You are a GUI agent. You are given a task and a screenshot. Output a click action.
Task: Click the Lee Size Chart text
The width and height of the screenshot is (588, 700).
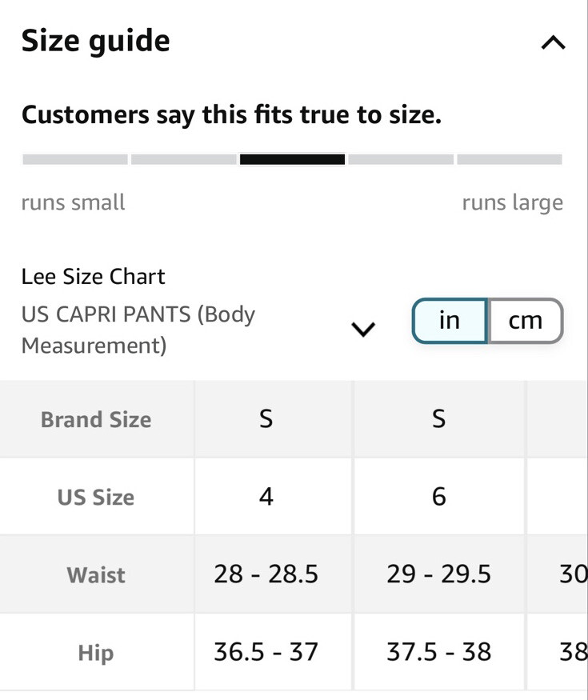tap(94, 276)
